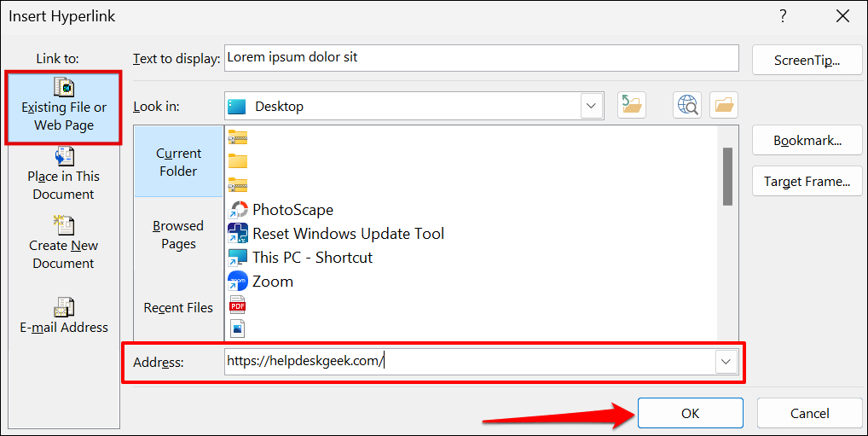Select Reset Windows Update Tool entry text

tap(348, 234)
